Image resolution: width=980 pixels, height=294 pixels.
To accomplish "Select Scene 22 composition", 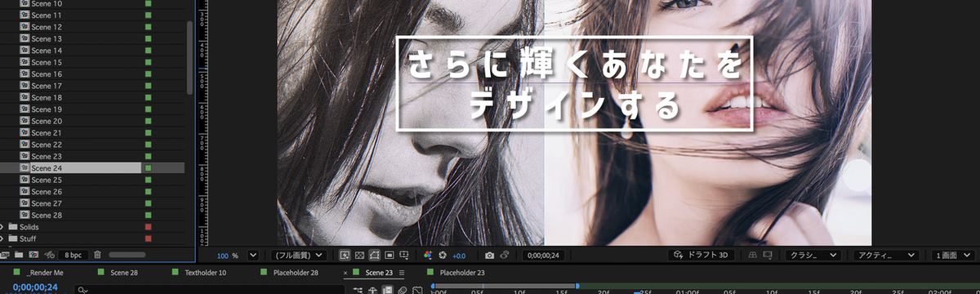I will tap(47, 144).
